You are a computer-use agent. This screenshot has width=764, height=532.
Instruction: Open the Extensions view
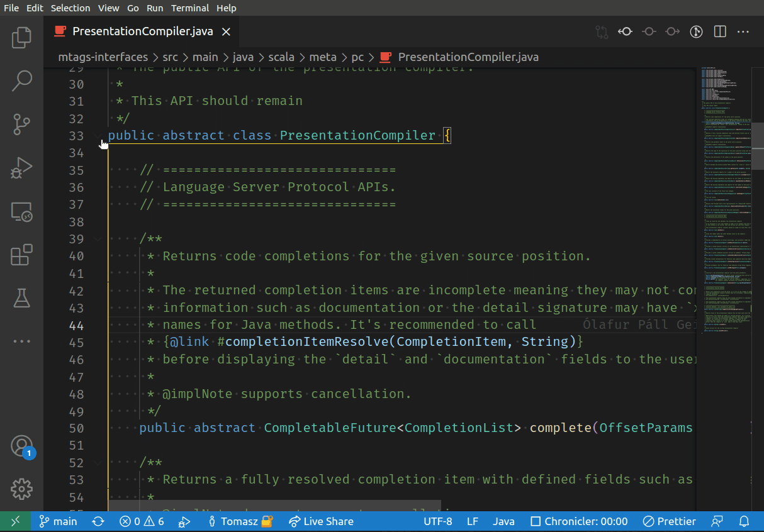pyautogui.click(x=21, y=255)
